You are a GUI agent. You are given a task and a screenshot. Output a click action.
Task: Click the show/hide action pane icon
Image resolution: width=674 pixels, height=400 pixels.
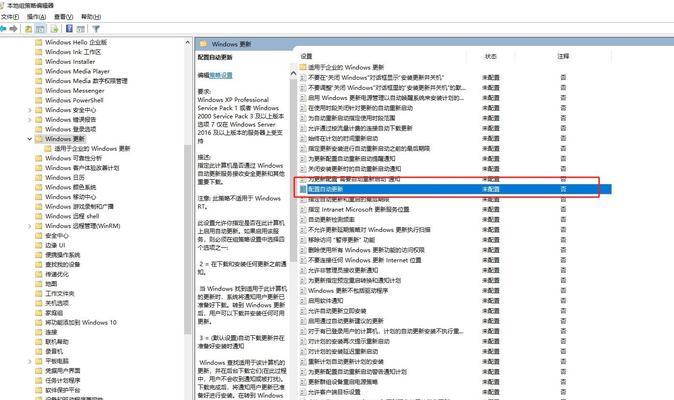point(80,29)
